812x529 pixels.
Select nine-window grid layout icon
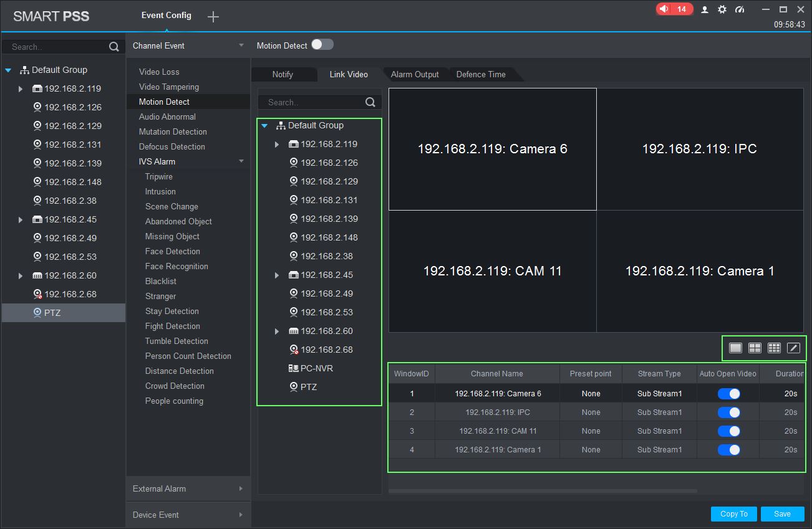tap(774, 348)
